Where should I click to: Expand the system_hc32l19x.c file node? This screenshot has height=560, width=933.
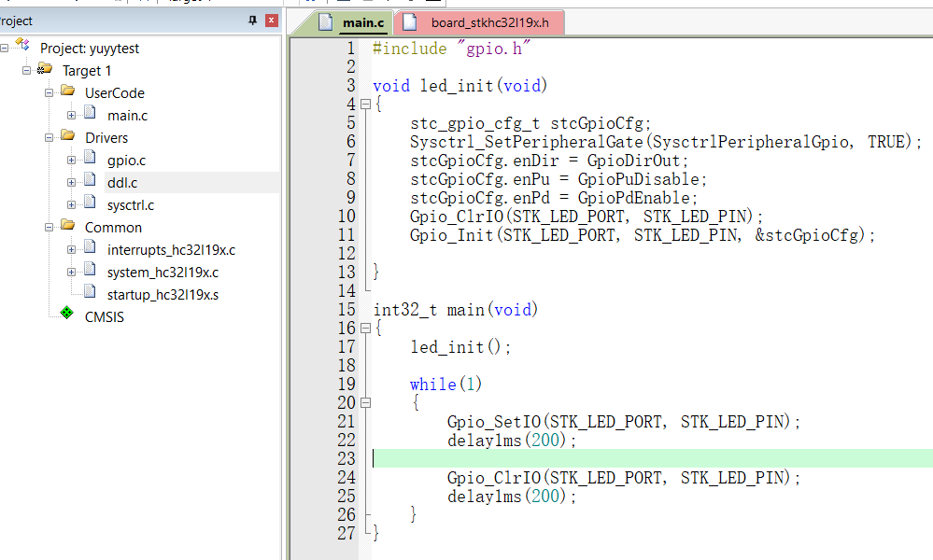point(71,273)
